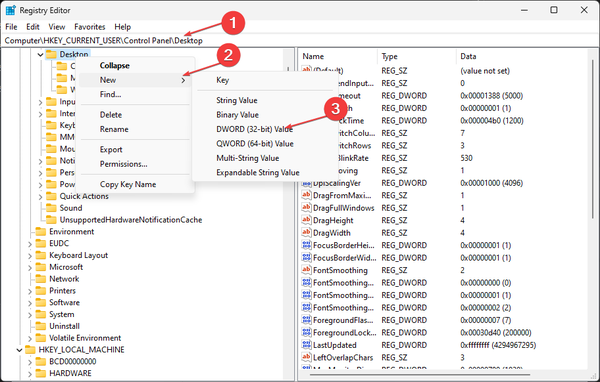600x382 pixels.
Task: Select the FontSmoothing string value icon
Action: click(x=306, y=270)
